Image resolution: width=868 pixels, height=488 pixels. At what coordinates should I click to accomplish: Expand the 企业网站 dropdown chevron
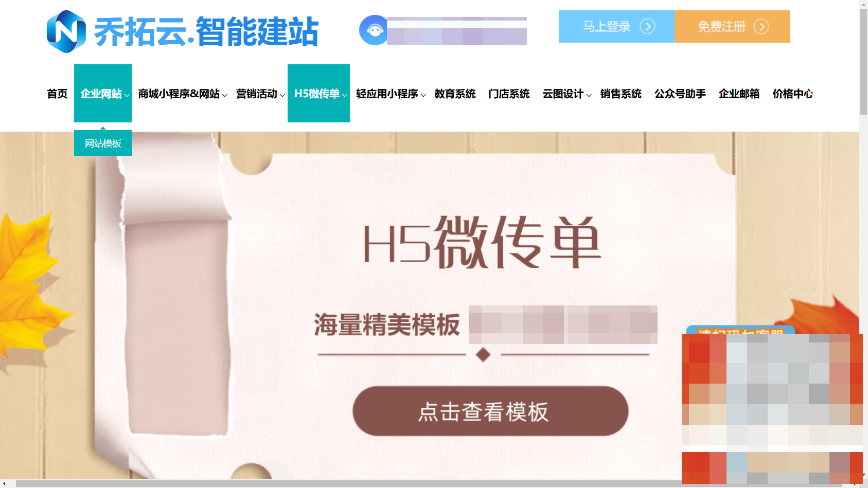point(127,95)
